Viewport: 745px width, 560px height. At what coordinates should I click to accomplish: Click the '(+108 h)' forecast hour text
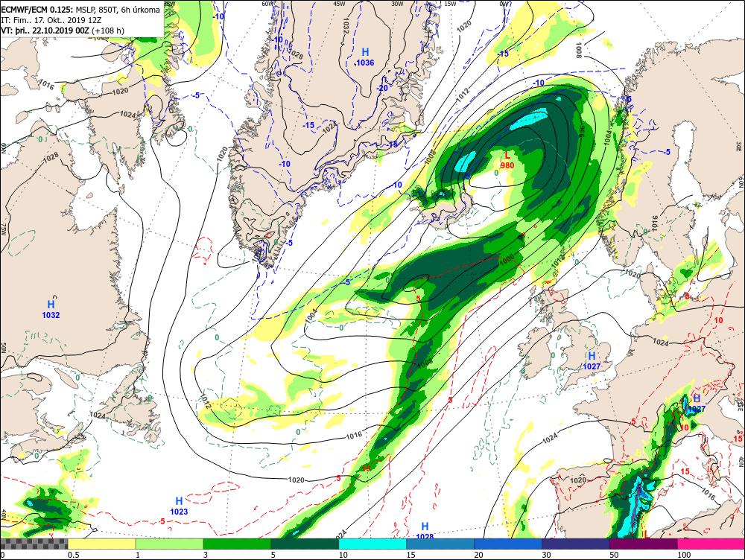tap(108, 31)
